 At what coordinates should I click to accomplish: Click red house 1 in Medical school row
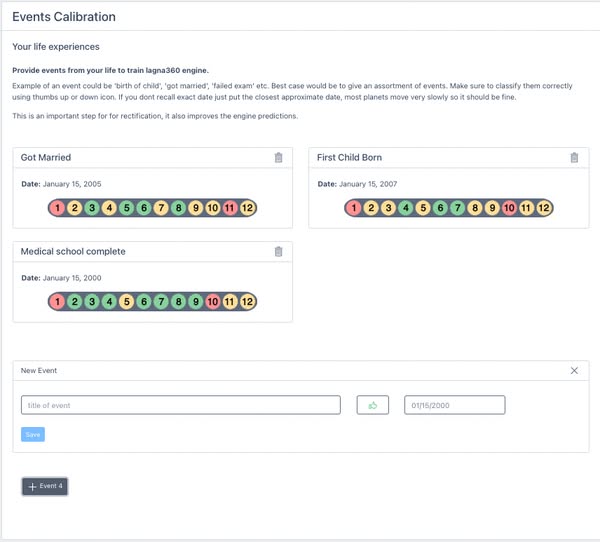58,301
